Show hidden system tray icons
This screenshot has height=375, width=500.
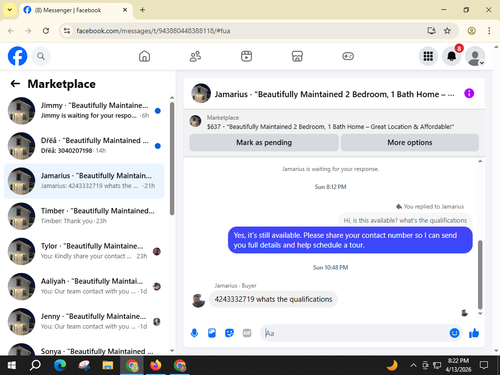(x=413, y=365)
